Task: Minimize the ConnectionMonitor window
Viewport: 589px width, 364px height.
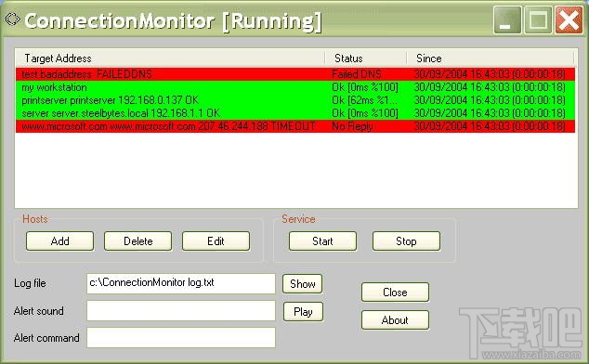Action: point(507,19)
